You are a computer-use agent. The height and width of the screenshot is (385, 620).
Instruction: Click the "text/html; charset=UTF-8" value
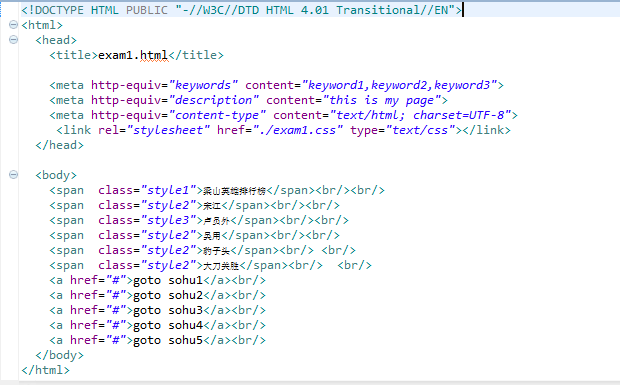tap(420, 115)
